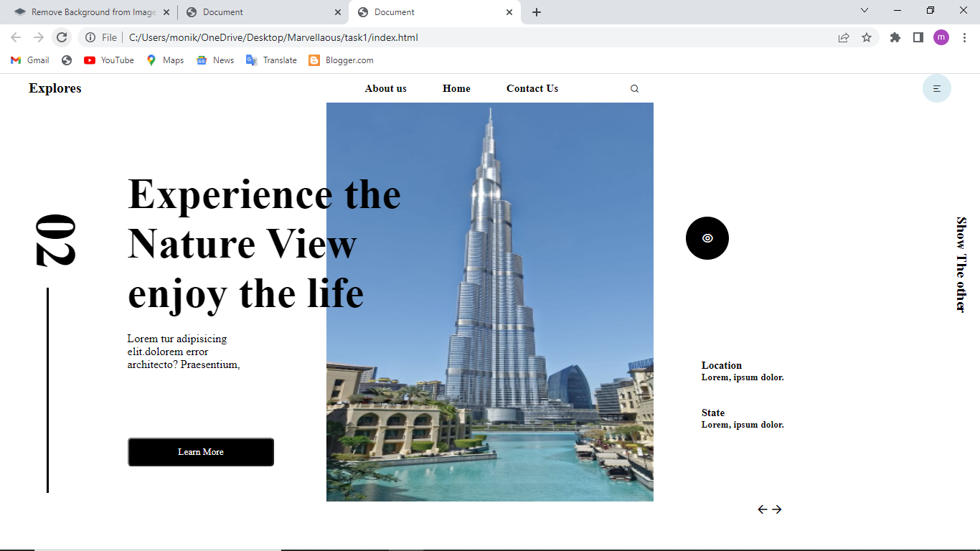Open Chrome three-dot menu

click(x=965, y=37)
